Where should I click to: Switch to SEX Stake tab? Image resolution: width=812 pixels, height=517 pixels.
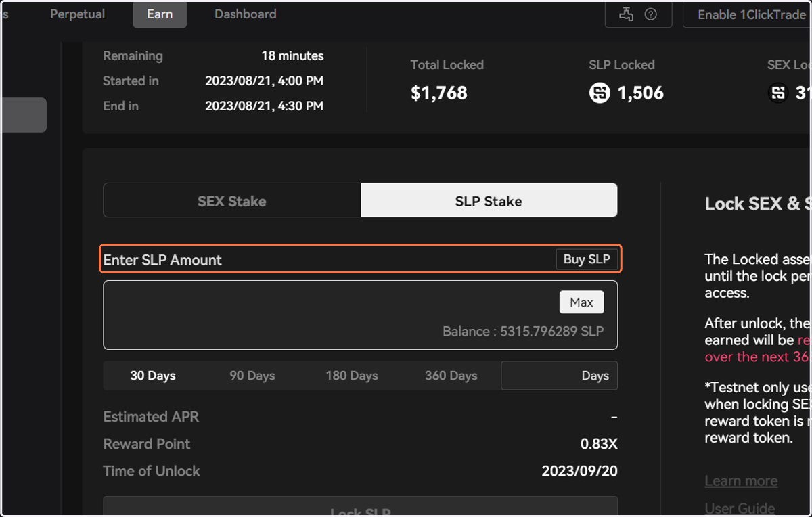coord(232,200)
